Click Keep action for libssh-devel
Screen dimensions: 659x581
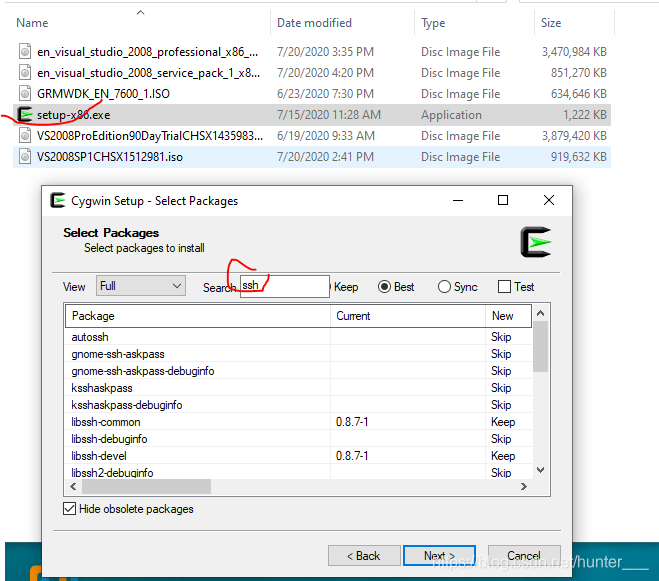point(503,456)
